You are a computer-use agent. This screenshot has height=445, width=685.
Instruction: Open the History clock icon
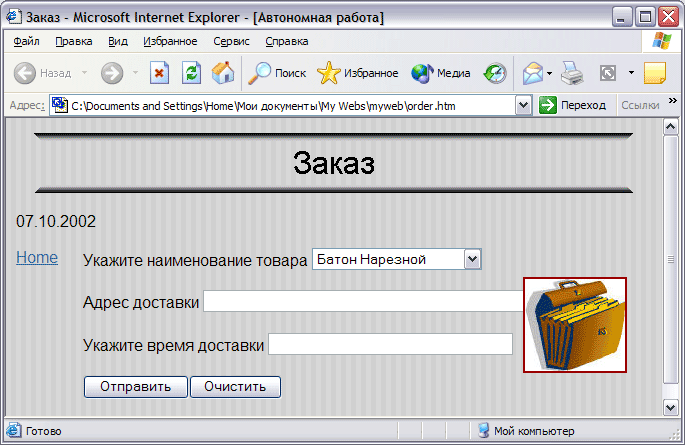pos(495,73)
